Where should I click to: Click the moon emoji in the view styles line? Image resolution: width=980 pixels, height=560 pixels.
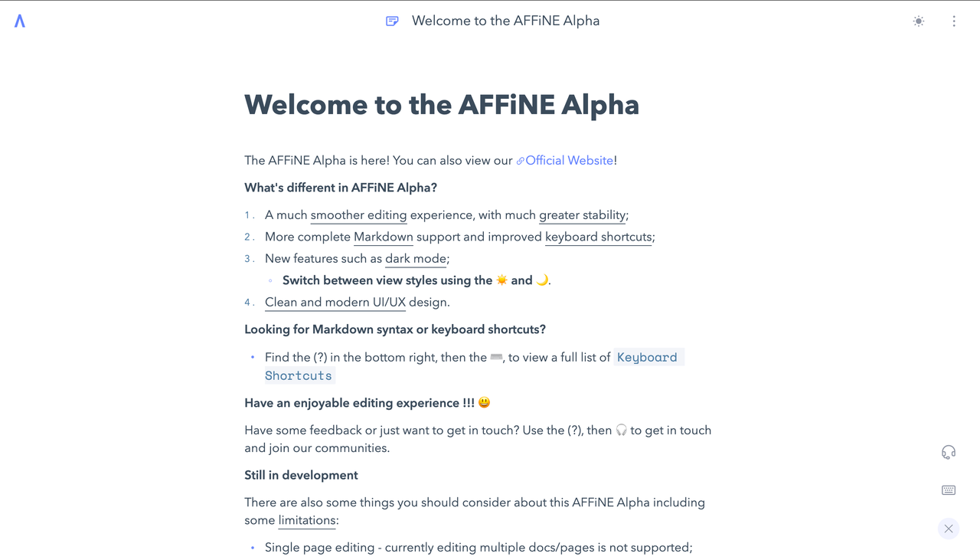pos(542,280)
